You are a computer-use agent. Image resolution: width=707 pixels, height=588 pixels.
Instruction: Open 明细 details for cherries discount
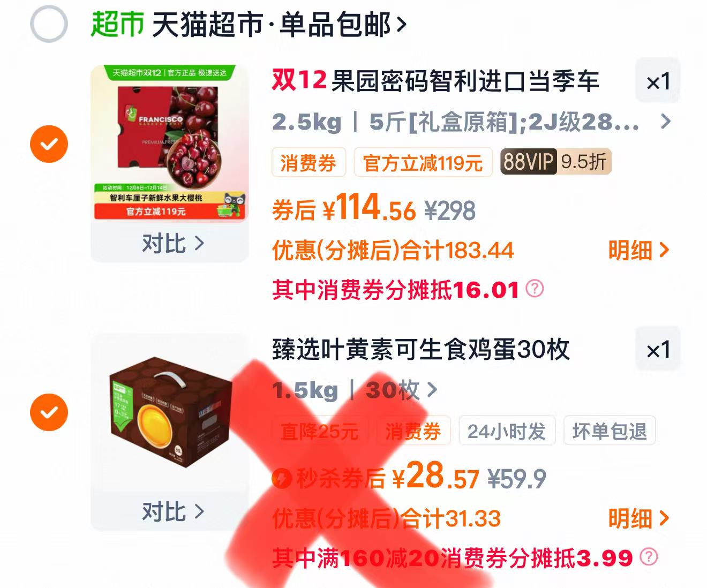coord(638,250)
